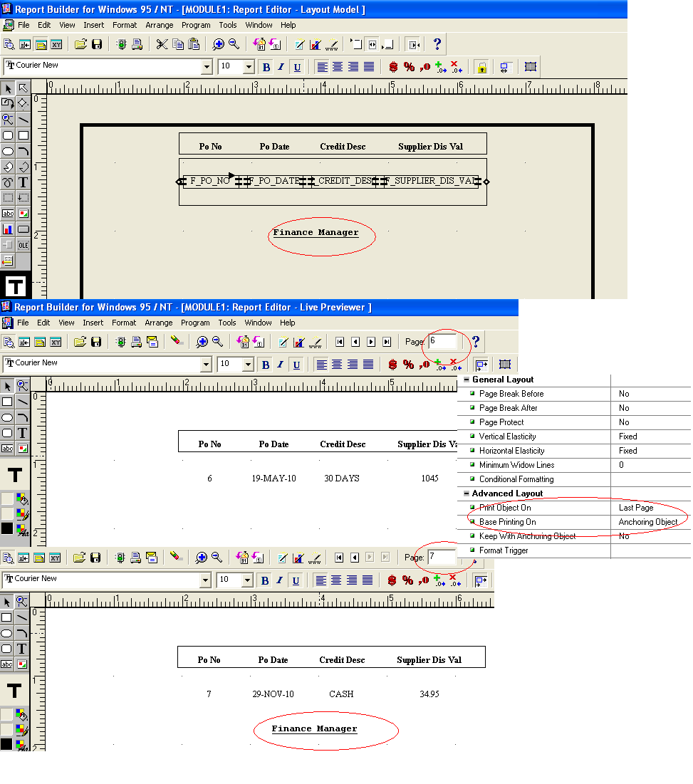The image size is (693, 784).
Task: Select the Rotate tool in Layout Model palette
Action: pyautogui.click(x=7, y=103)
